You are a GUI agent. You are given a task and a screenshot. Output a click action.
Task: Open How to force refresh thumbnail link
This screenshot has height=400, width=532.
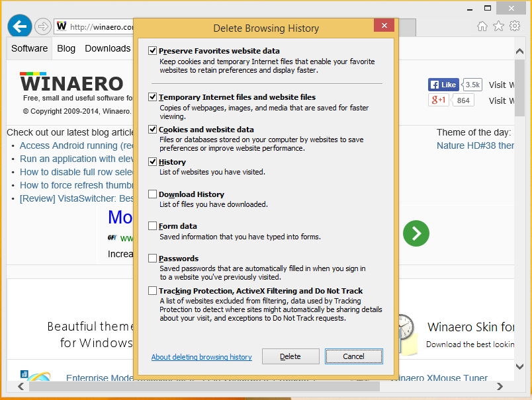[x=76, y=185]
